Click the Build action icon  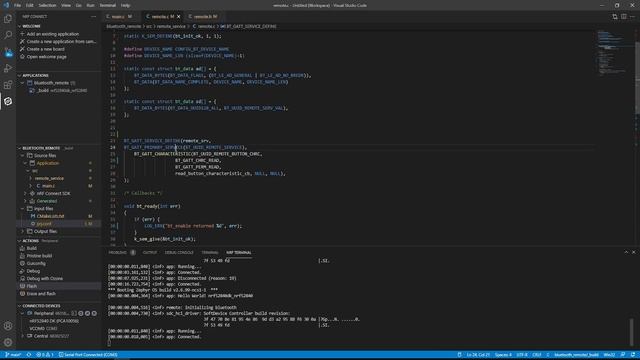point(22,248)
